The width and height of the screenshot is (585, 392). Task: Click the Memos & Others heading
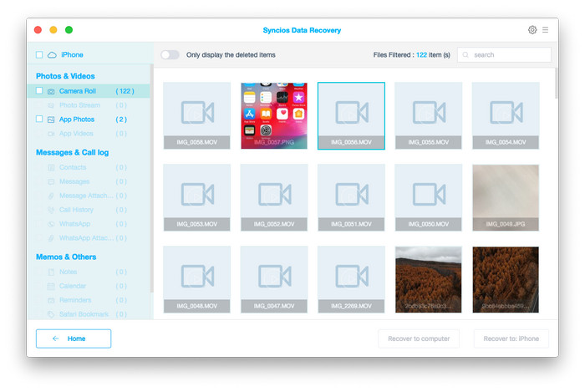click(x=66, y=257)
